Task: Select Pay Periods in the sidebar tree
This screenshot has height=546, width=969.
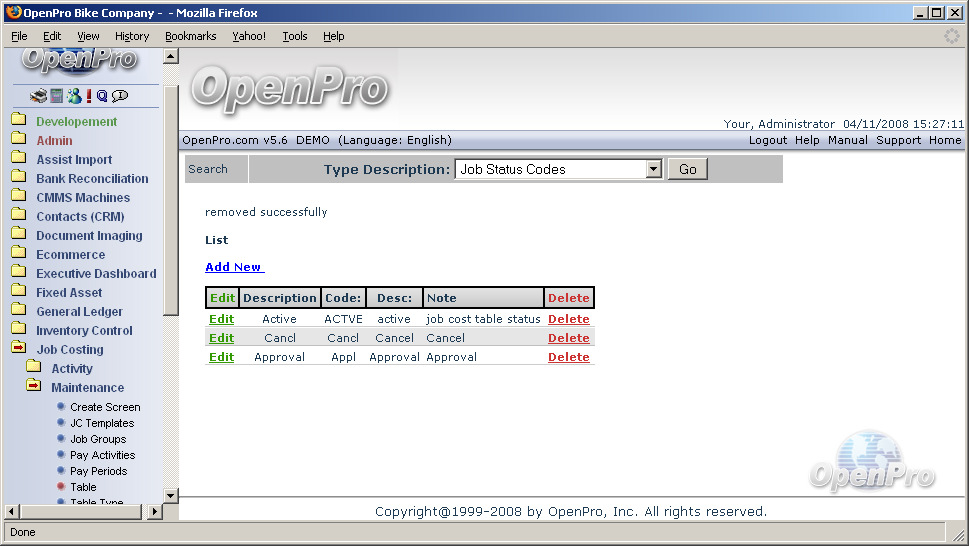Action: (98, 471)
